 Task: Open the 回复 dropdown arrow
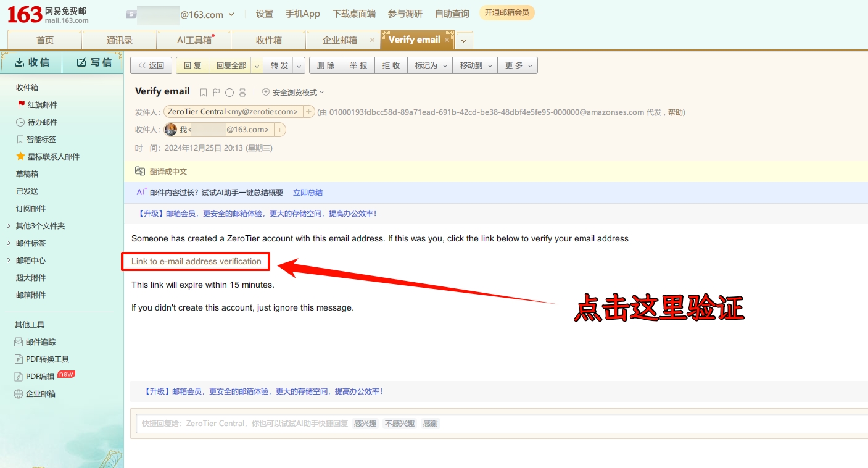coord(257,65)
